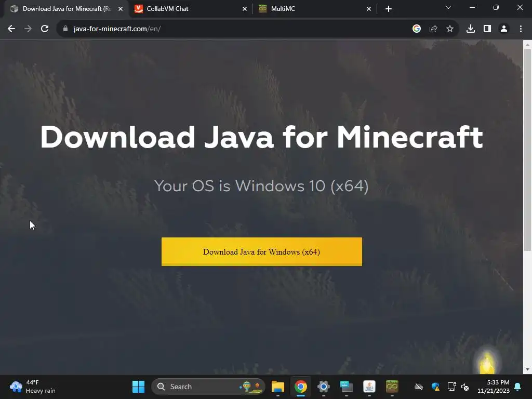Open the Settings gear on taskbar
Screen dimensions: 532x399
click(x=323, y=387)
